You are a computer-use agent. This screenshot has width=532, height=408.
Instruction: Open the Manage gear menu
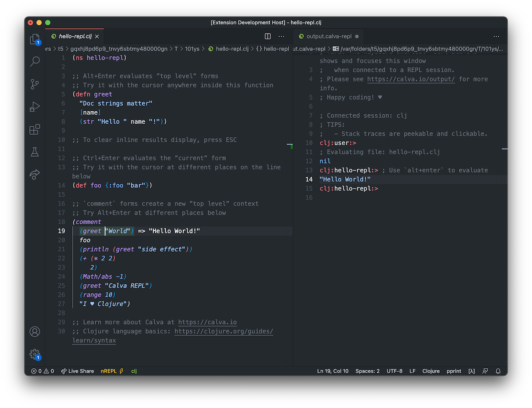pos(35,354)
